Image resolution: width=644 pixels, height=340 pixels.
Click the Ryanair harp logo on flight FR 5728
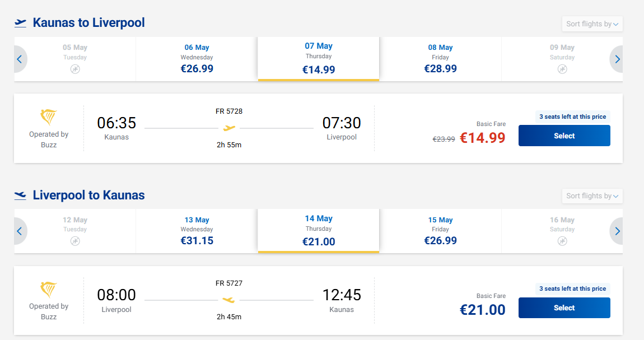49,118
